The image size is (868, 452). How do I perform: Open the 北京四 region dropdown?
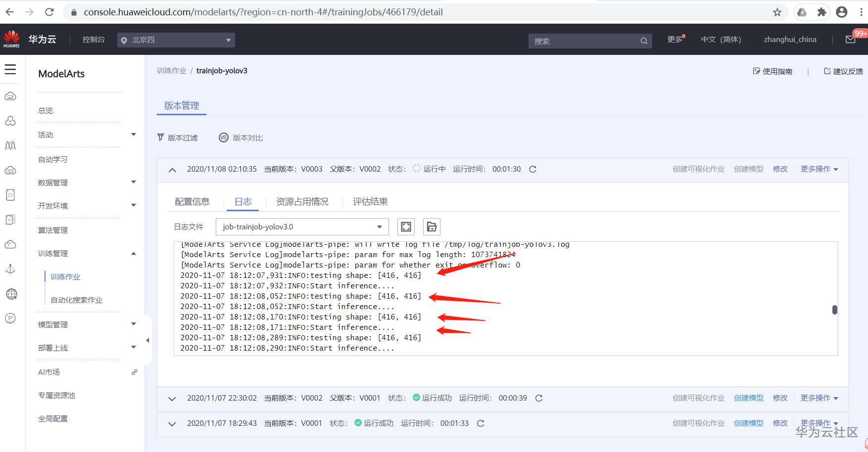point(176,40)
